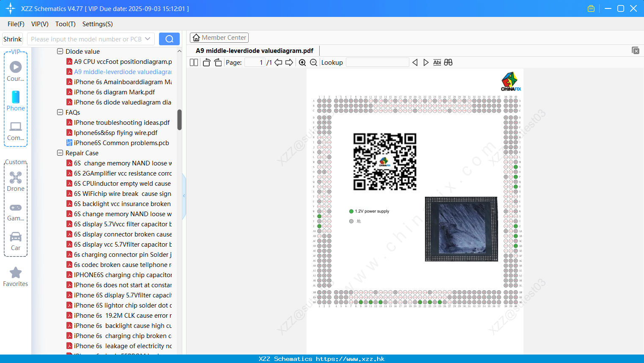Open iPhone 6s diode valuediagram file

(123, 102)
